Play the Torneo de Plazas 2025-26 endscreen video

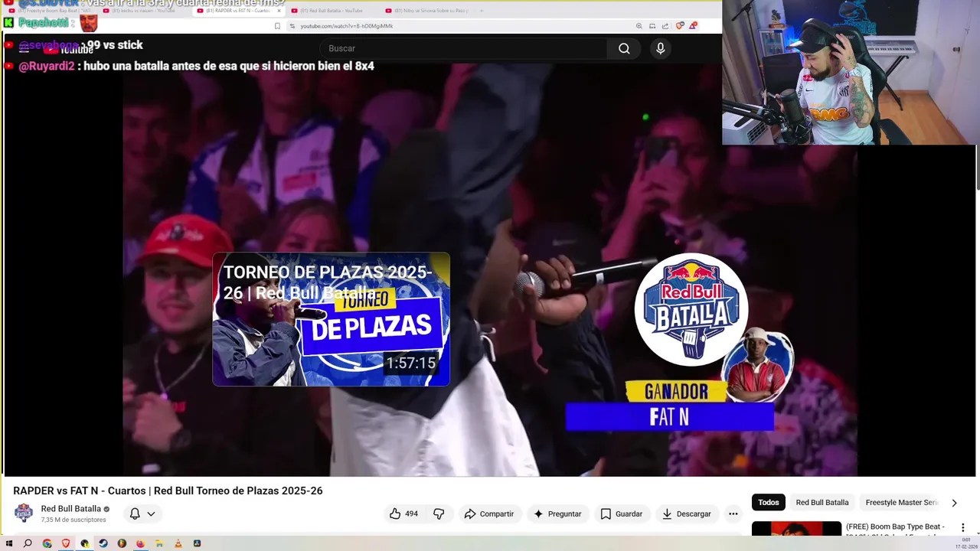(x=331, y=319)
